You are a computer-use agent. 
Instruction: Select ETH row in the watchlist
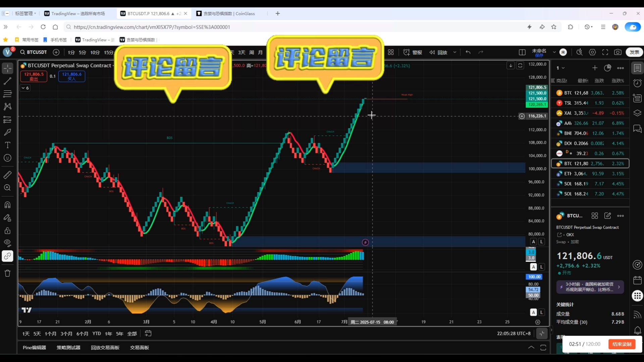pos(590,174)
